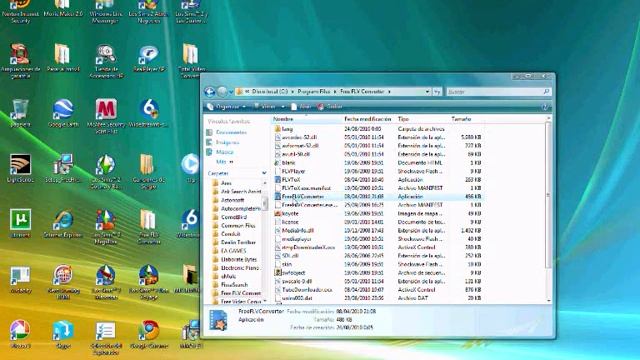The height and width of the screenshot is (360, 640).
Task: Select the SDL.dll file
Action: click(x=290, y=256)
